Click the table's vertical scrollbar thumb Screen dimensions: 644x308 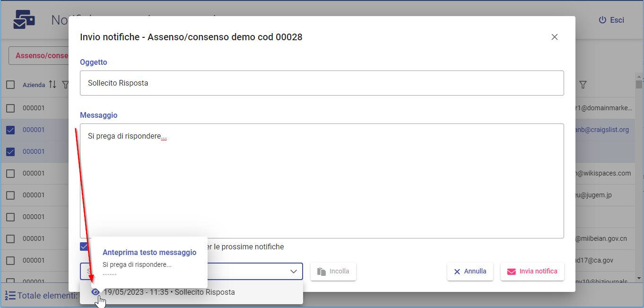tap(639, 84)
